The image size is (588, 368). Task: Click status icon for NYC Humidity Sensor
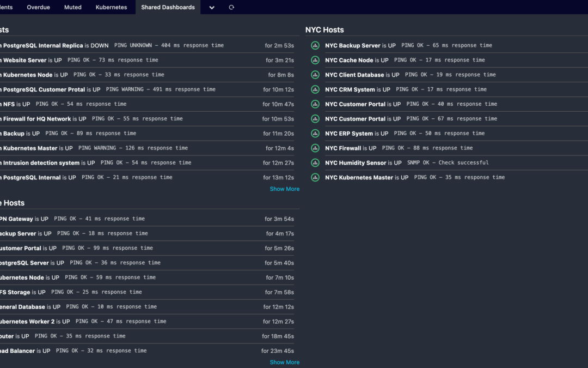tap(315, 162)
